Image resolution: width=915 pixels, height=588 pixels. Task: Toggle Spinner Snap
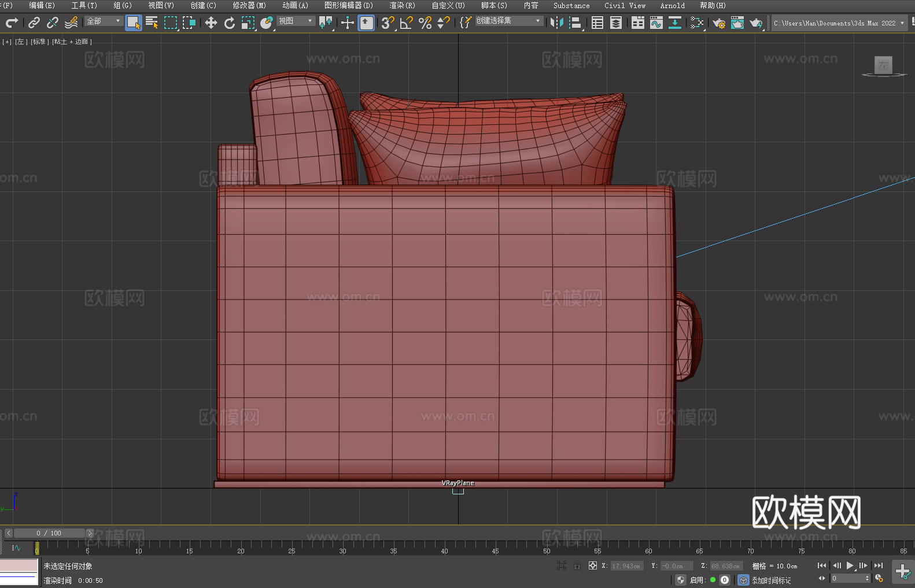click(444, 23)
